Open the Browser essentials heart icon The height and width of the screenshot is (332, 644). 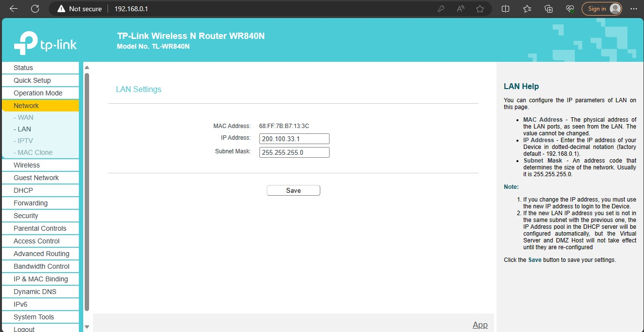[570, 9]
